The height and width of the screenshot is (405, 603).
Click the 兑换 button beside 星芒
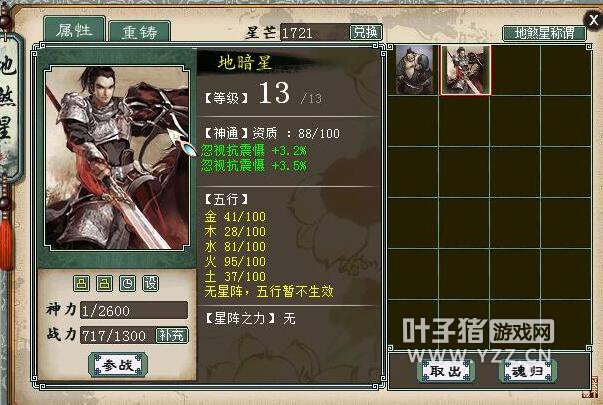[x=366, y=32]
